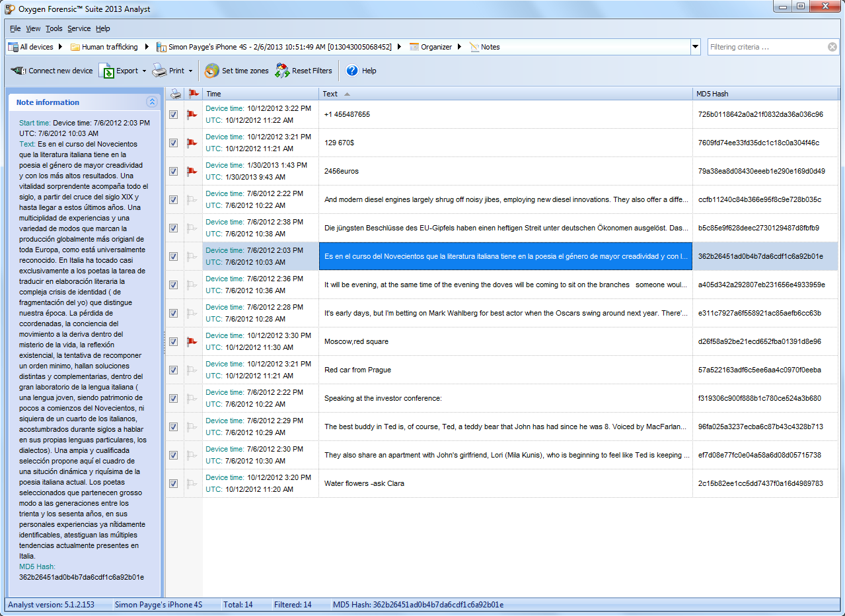Click the Organizer breadcrumb label
This screenshot has width=845, height=616.
[x=437, y=47]
